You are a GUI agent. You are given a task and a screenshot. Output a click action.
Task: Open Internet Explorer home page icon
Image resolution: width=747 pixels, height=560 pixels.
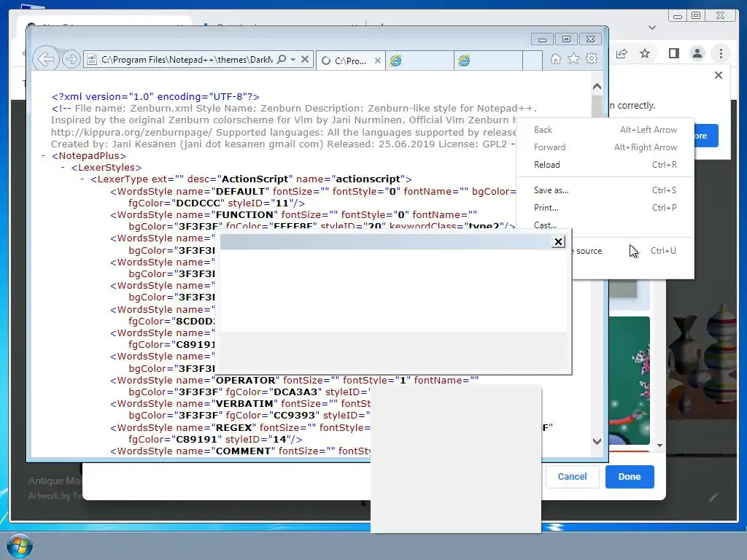tap(555, 58)
